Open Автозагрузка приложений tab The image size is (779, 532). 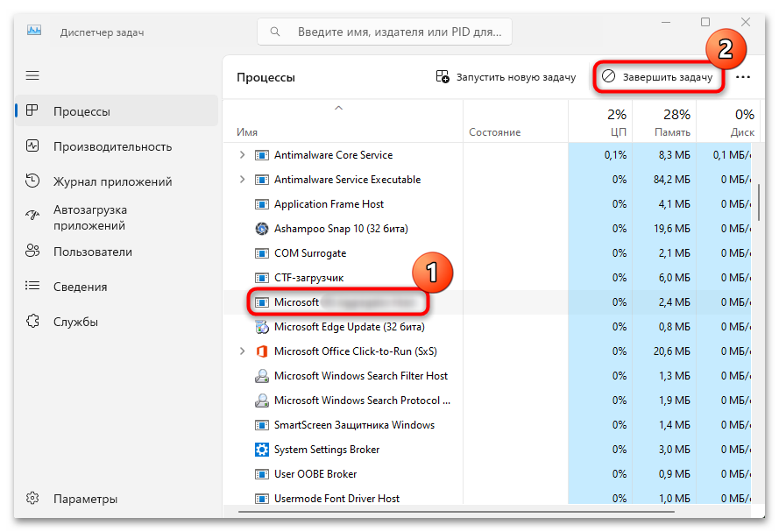tap(117, 217)
